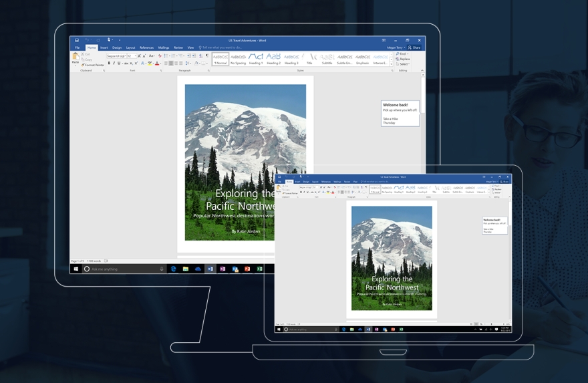Screen dimensions: 588x383
Task: Open Edge browser from large screen taskbar
Action: tap(173, 269)
